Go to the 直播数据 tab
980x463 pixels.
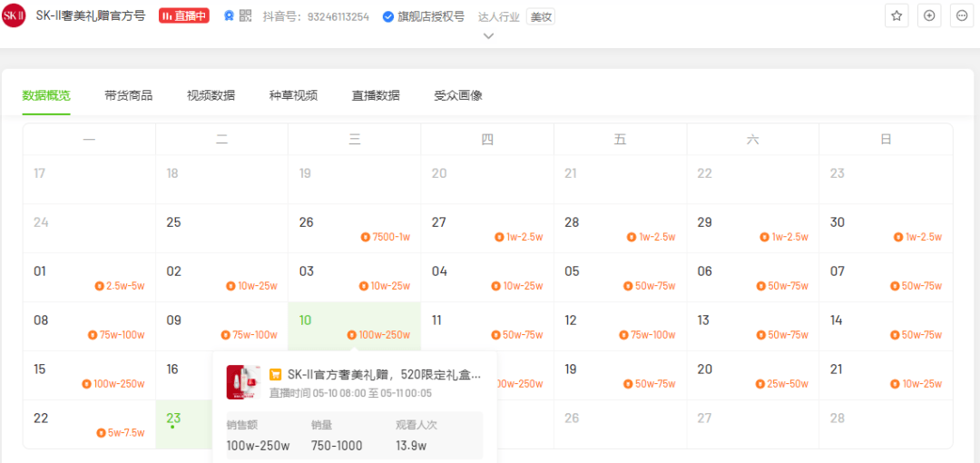pos(376,95)
